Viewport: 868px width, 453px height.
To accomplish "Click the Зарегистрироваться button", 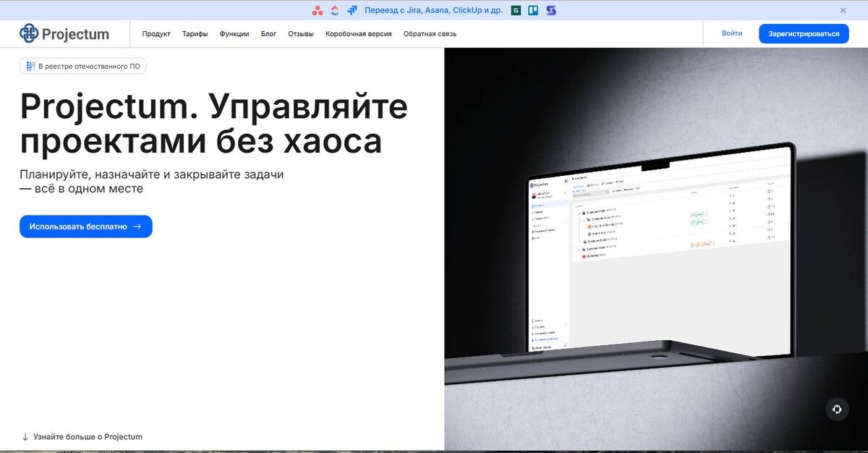I will [x=804, y=33].
